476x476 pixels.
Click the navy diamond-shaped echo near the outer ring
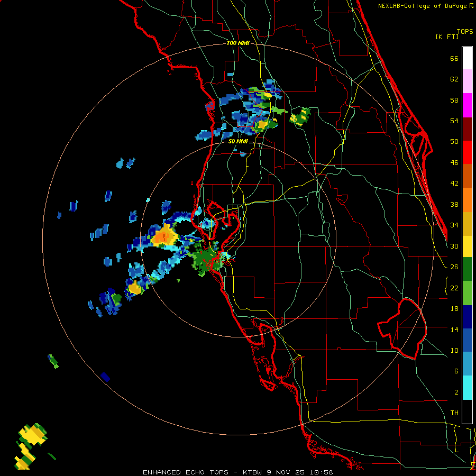(105, 377)
